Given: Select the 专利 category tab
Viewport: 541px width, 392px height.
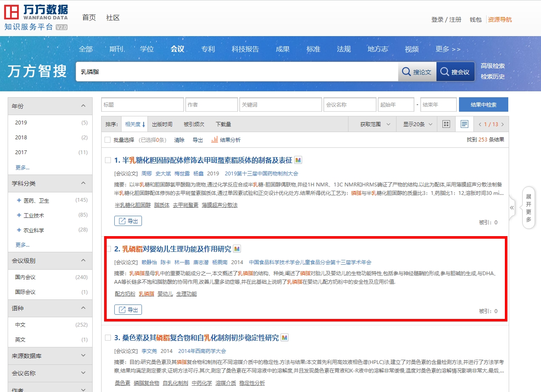Looking at the screenshot, I should click(208, 49).
